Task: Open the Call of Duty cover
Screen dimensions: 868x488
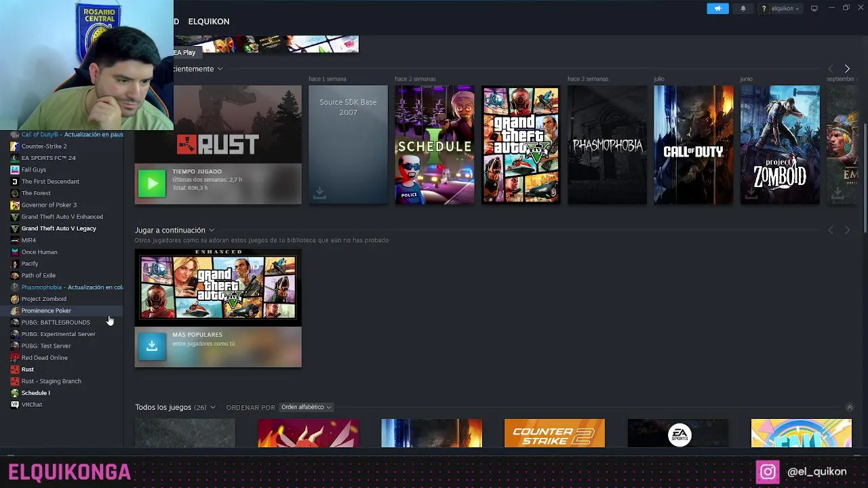Action: 693,144
